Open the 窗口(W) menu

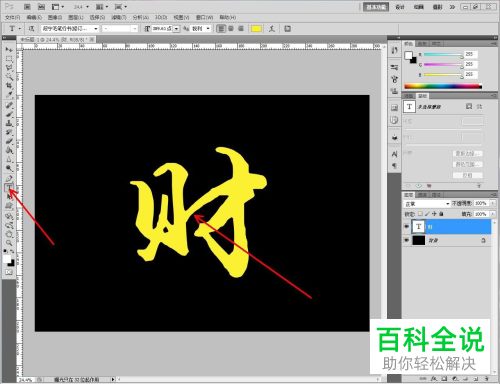pyautogui.click(x=204, y=17)
